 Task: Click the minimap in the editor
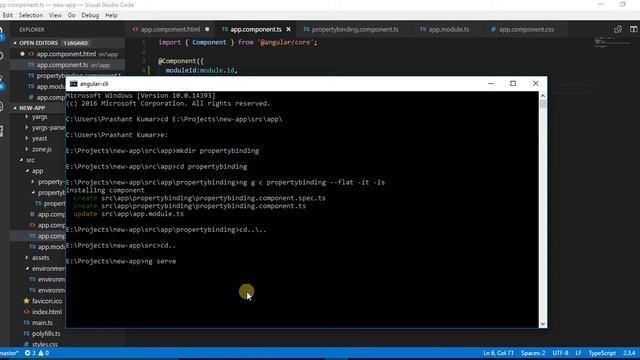click(x=612, y=42)
